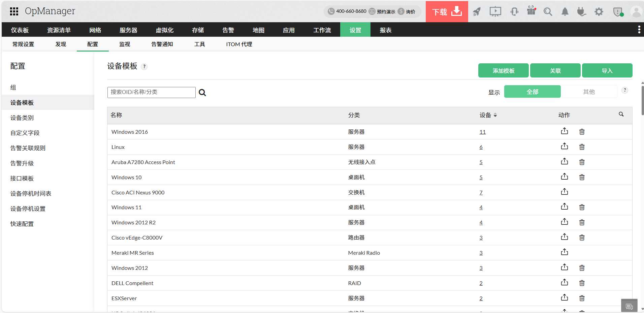Switch display to 其他 templates
The image size is (644, 313).
tap(589, 91)
